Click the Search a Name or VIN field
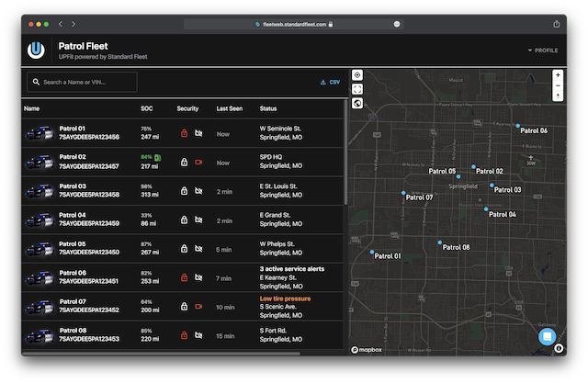 point(82,82)
